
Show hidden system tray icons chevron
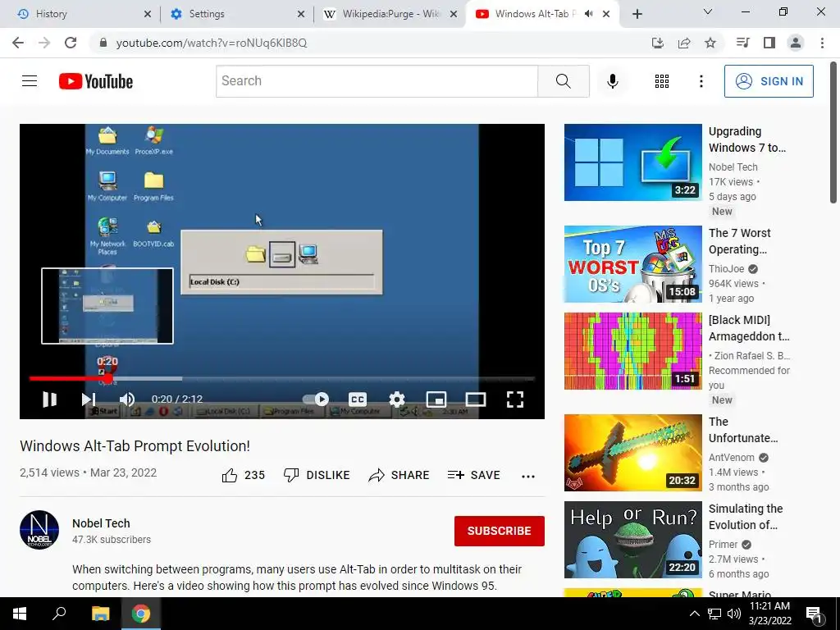(x=694, y=614)
